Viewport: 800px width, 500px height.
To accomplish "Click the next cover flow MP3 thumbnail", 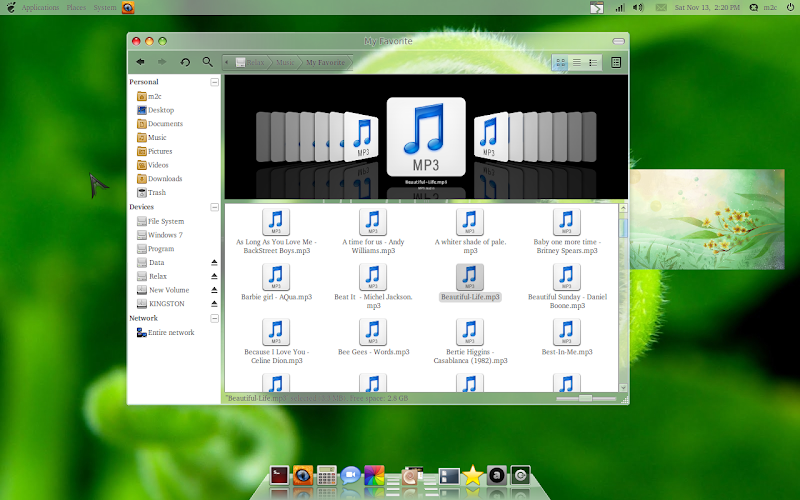I will [491, 136].
